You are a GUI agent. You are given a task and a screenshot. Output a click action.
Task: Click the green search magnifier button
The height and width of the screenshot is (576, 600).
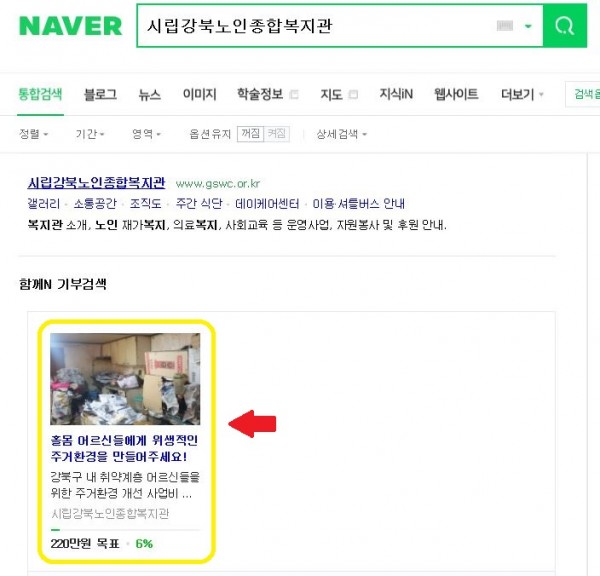[565, 26]
